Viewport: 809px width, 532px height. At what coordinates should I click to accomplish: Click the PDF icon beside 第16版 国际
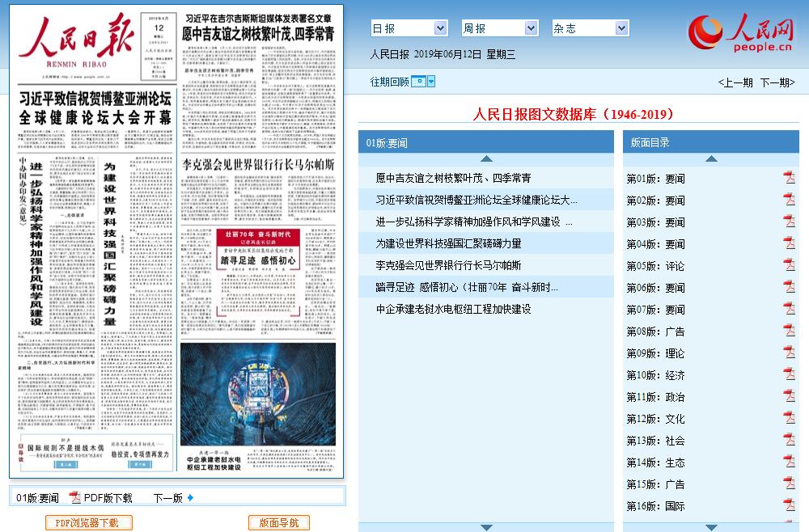pyautogui.click(x=789, y=505)
